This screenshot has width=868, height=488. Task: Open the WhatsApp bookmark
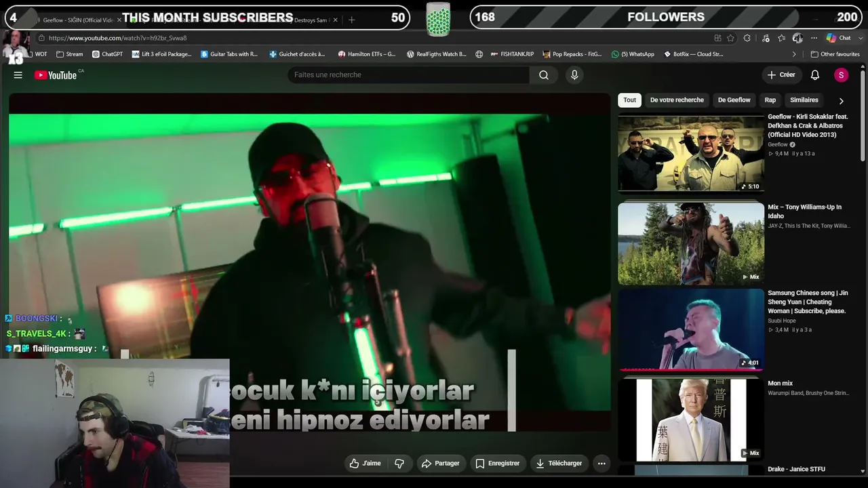(x=633, y=54)
